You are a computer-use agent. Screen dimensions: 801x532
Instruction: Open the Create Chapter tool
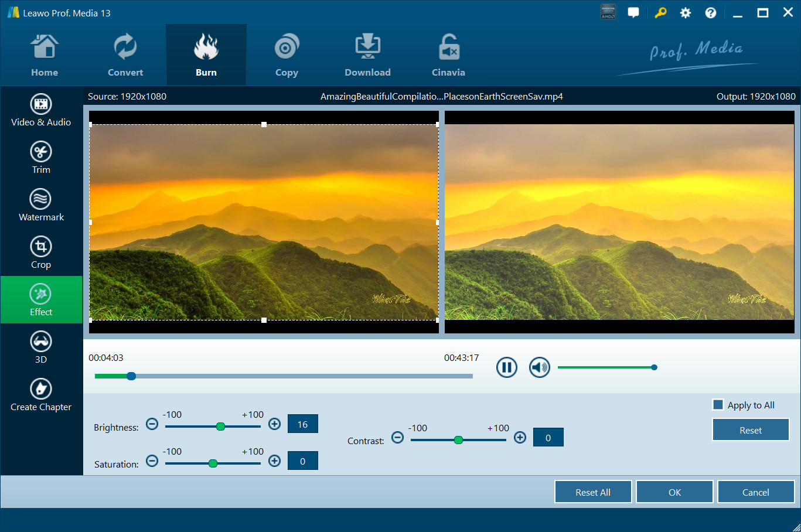pos(40,395)
